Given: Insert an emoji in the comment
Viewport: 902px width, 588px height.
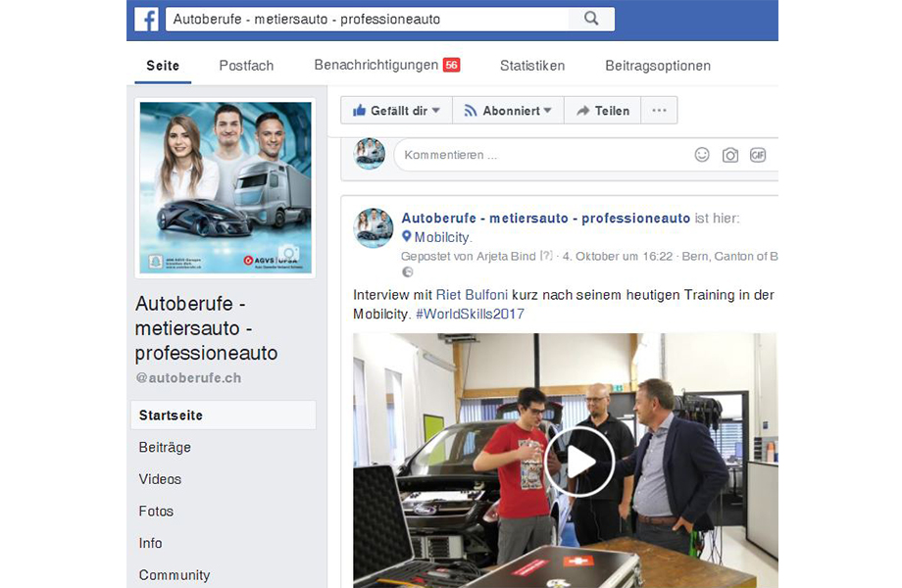Looking at the screenshot, I should tap(702, 155).
